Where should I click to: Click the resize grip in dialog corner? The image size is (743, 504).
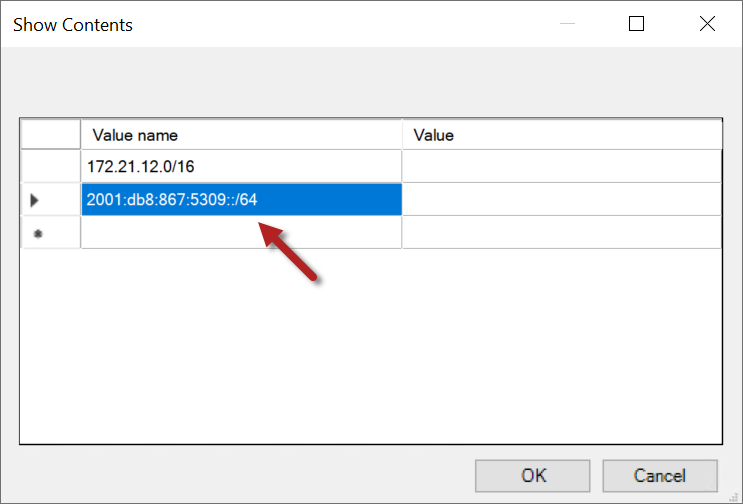[x=735, y=497]
